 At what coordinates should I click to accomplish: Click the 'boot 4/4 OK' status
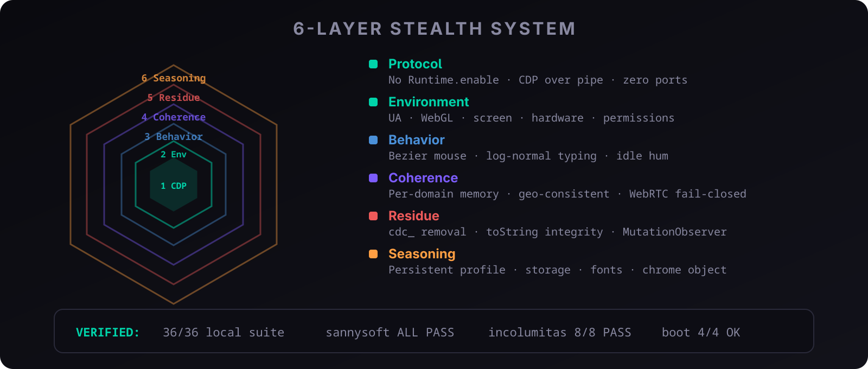pyautogui.click(x=701, y=332)
